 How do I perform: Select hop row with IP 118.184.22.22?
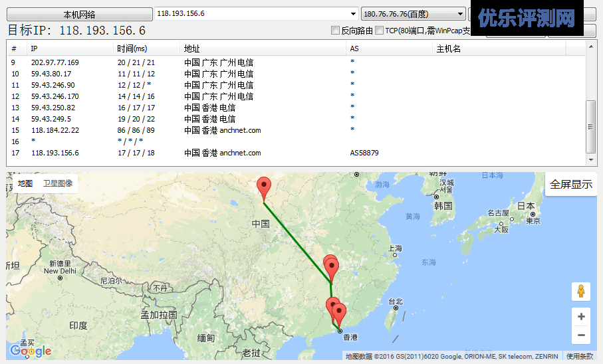[x=295, y=130]
